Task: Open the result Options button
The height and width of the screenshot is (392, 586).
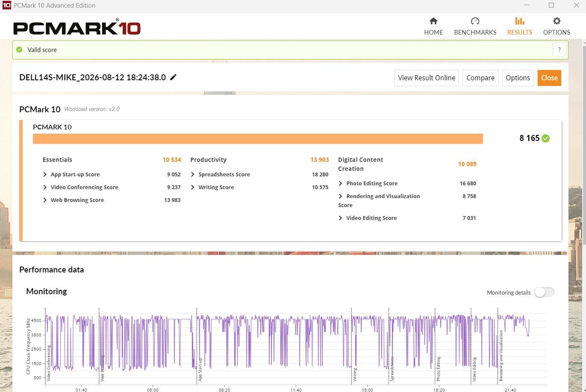Action: [518, 78]
